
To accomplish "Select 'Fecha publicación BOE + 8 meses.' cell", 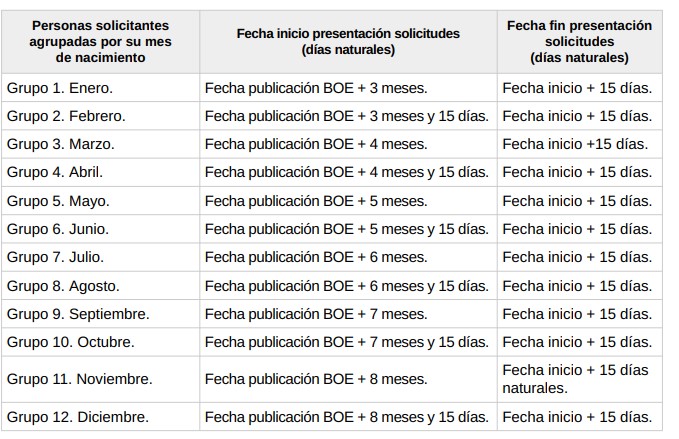I will coord(316,379).
